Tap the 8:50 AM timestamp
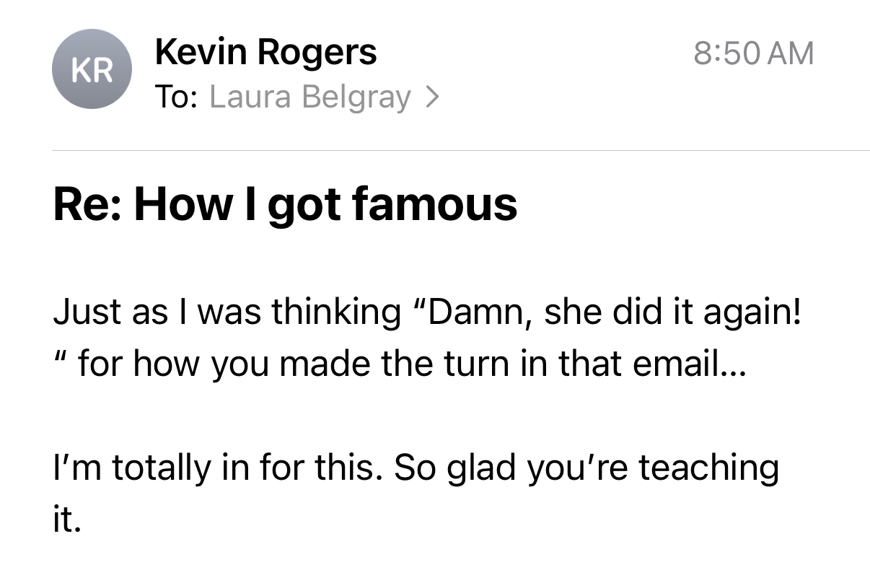Image resolution: width=870 pixels, height=588 pixels. pos(753,53)
